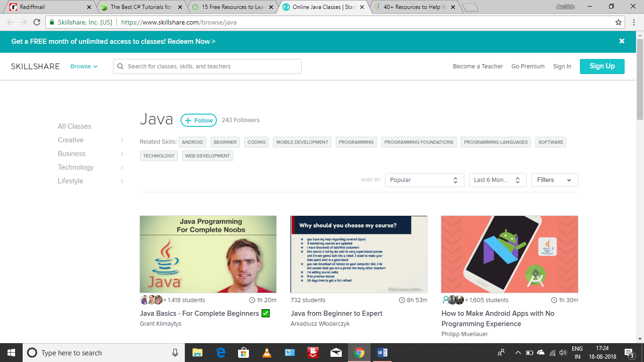The height and width of the screenshot is (362, 644).
Task: Switch to 40+ Resources tab
Action: (414, 7)
